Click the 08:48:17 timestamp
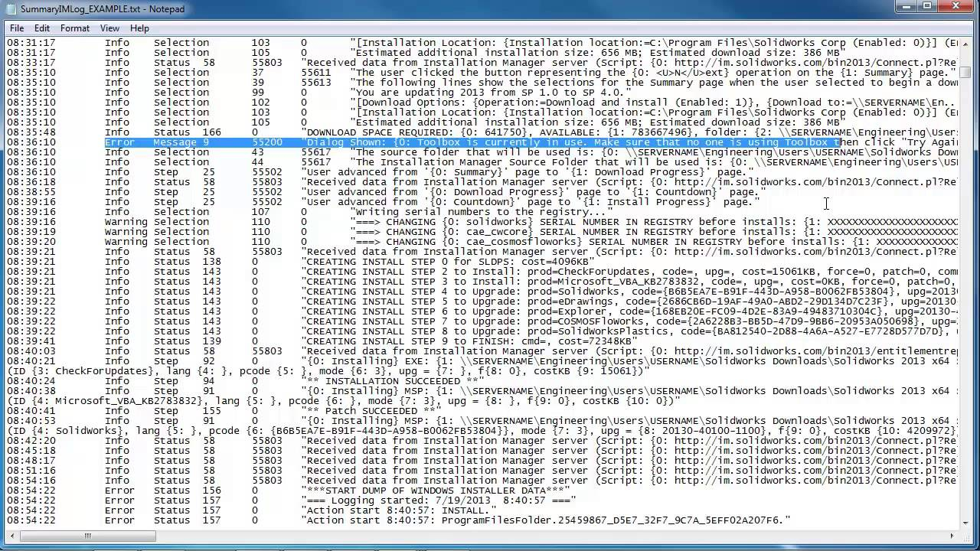 pos(31,461)
